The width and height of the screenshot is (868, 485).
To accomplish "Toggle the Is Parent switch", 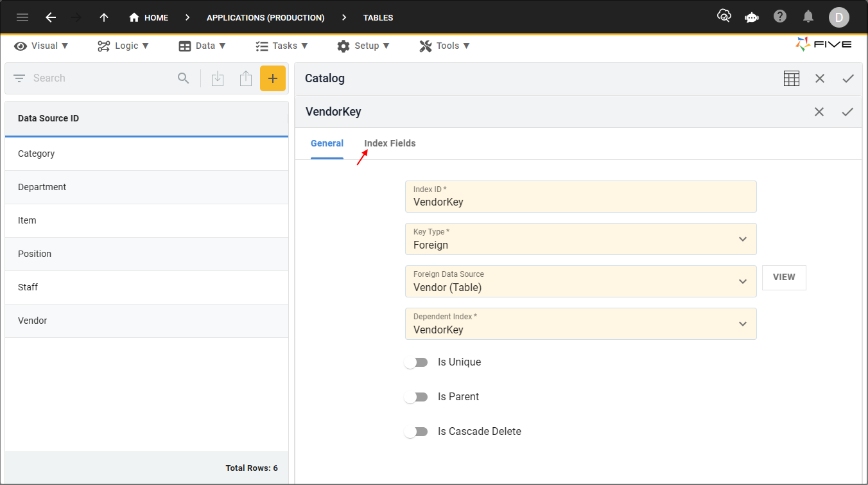I will 416,397.
